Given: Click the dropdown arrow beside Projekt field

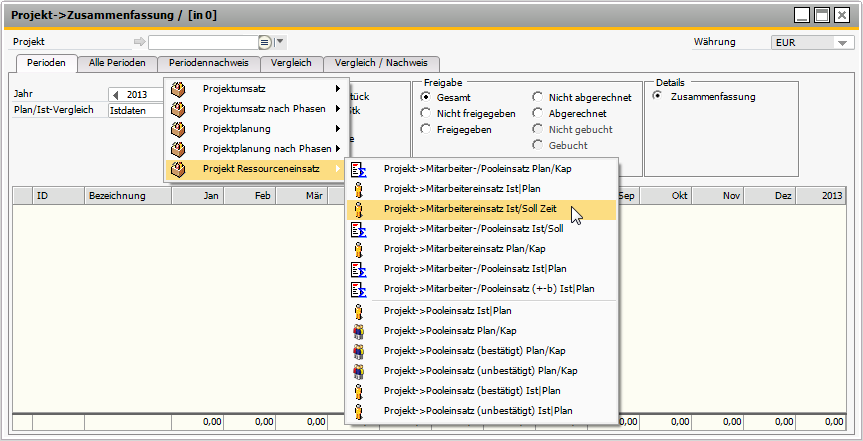Looking at the screenshot, I should 280,42.
